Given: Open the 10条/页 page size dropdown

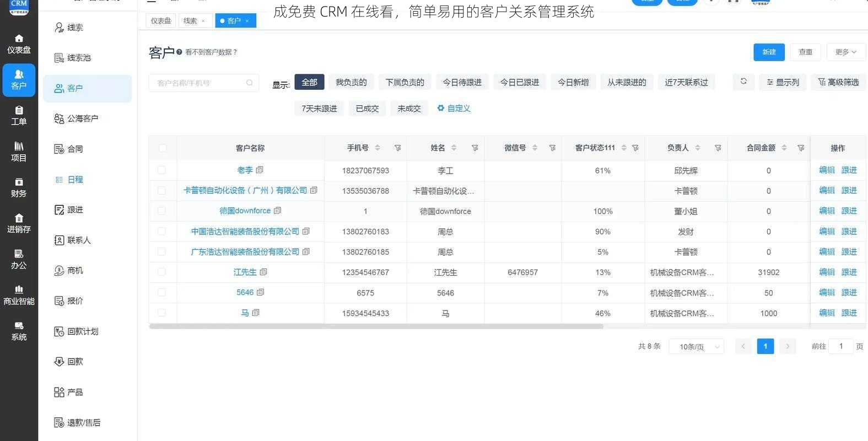Looking at the screenshot, I should pyautogui.click(x=696, y=346).
